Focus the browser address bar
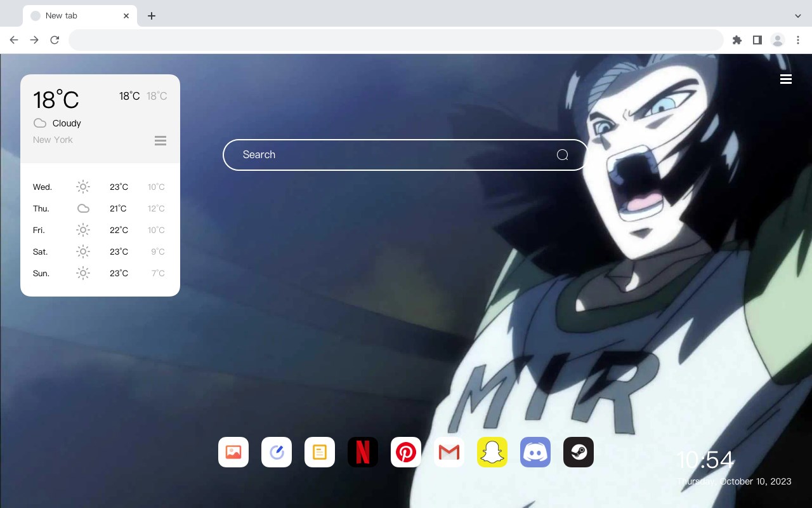Screen dimensions: 812x508 pyautogui.click(x=396, y=40)
